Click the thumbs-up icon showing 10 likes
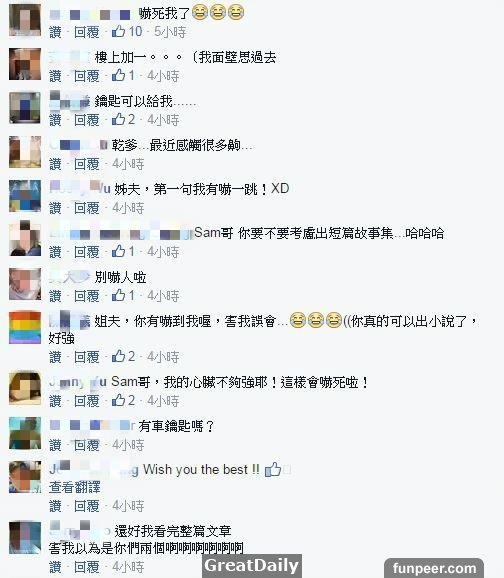Image resolution: width=504 pixels, height=578 pixels. 118,31
